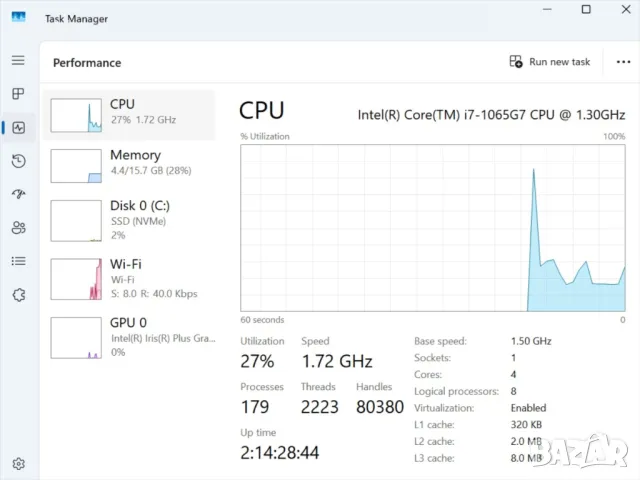Screen dimensions: 640x480
Task: Click the CPU utilization graph
Action: click(x=433, y=227)
